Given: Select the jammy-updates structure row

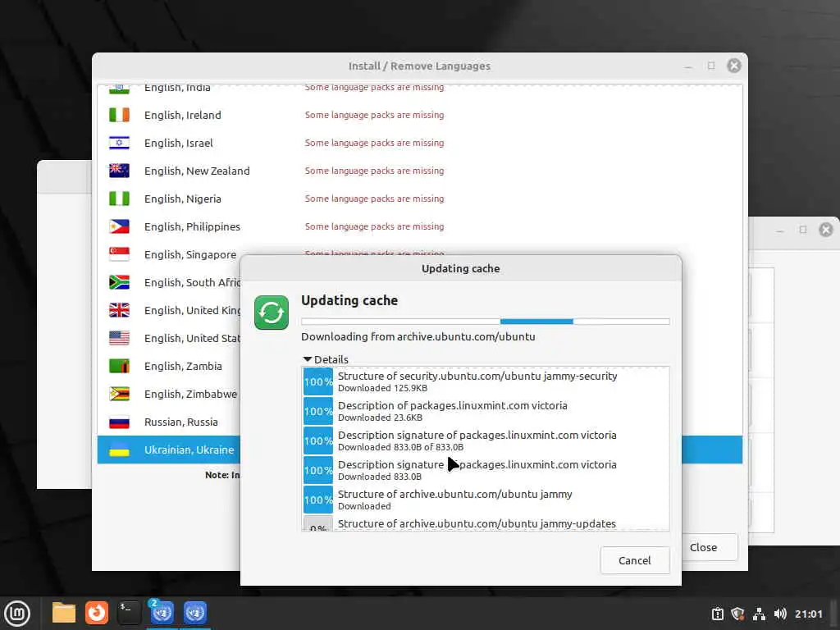Looking at the screenshot, I should tap(486, 523).
